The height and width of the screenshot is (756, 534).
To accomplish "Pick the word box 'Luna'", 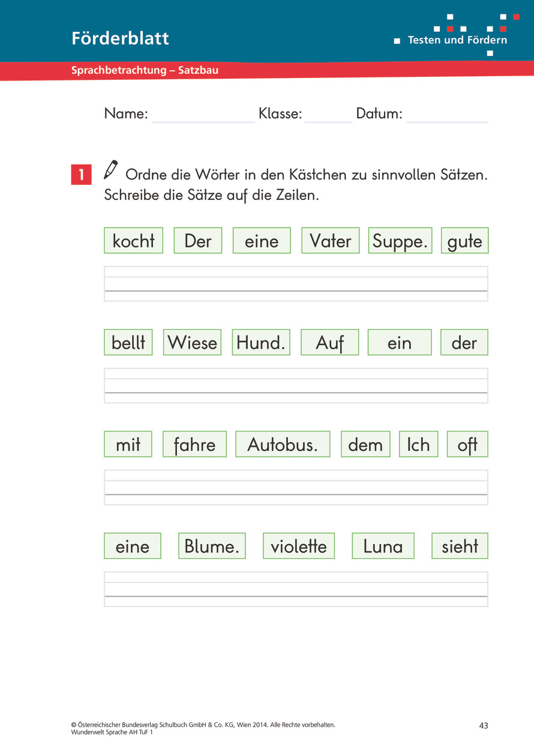I will pyautogui.click(x=383, y=546).
